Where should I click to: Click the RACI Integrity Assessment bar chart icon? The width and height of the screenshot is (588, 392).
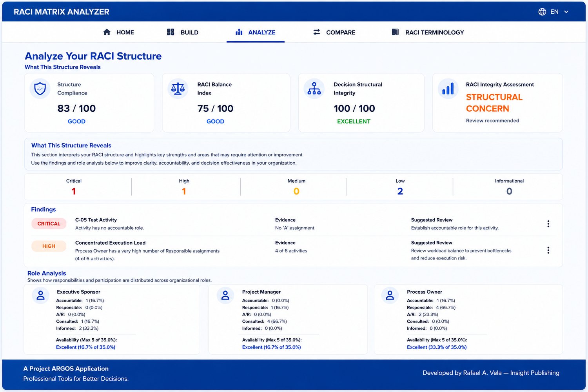[448, 89]
